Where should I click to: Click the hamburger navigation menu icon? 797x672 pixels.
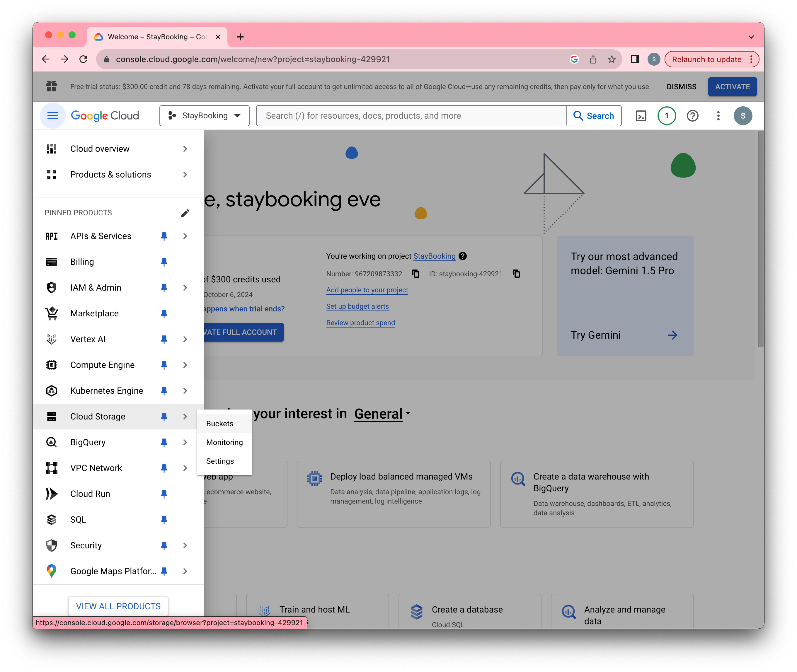(x=52, y=116)
